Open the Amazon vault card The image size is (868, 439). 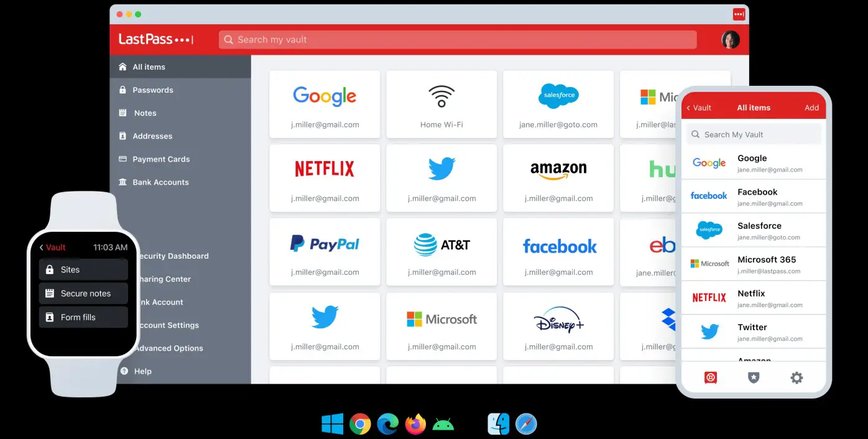(558, 178)
